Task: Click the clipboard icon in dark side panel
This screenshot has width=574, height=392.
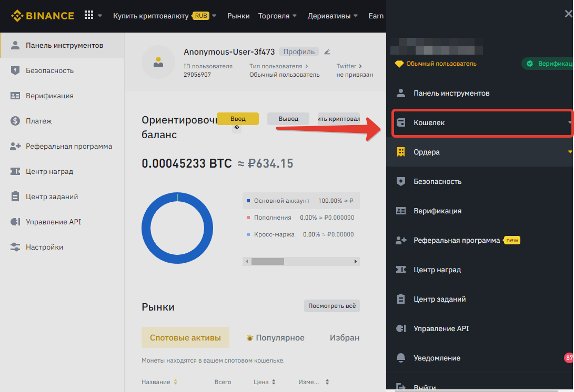Action: pyautogui.click(x=401, y=299)
